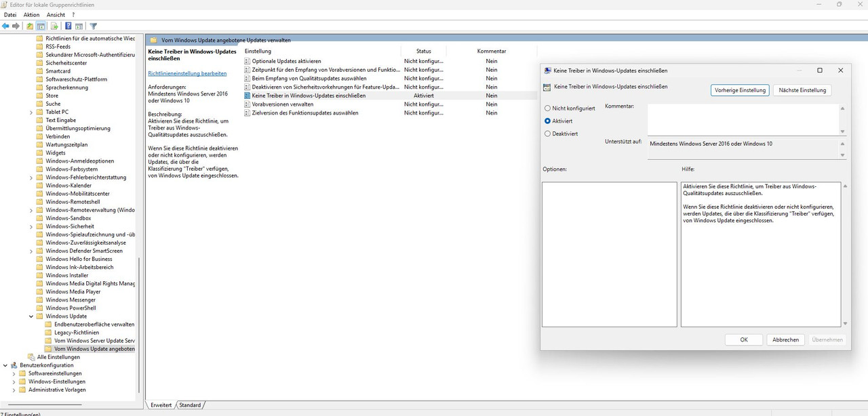Expand the 'Windows-Fehlerberichterstattung' tree node

tap(31, 178)
